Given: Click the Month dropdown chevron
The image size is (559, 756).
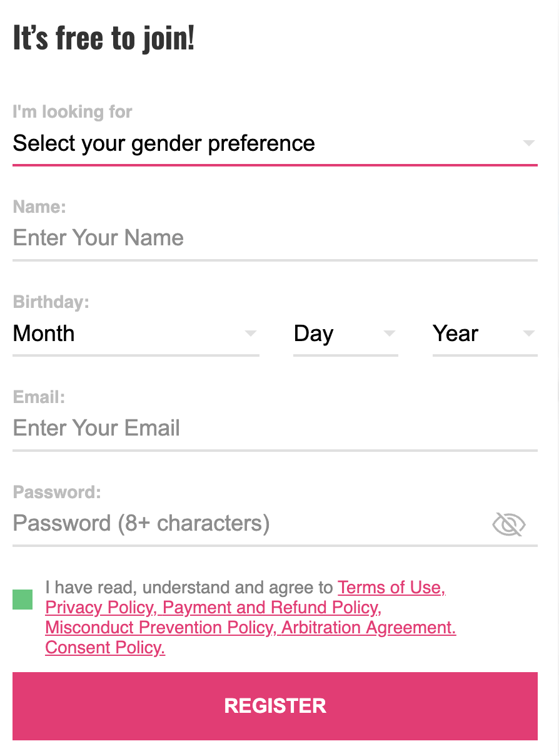Looking at the screenshot, I should [x=249, y=334].
